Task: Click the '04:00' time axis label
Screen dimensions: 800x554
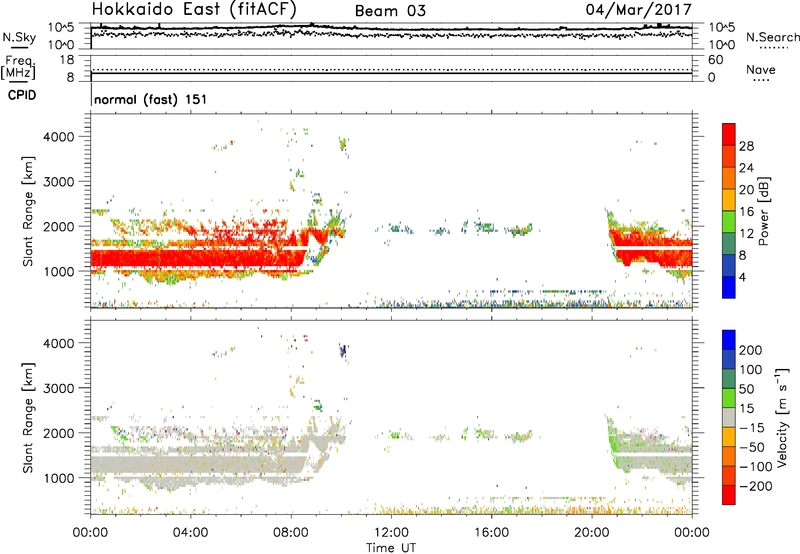Action: pos(191,533)
